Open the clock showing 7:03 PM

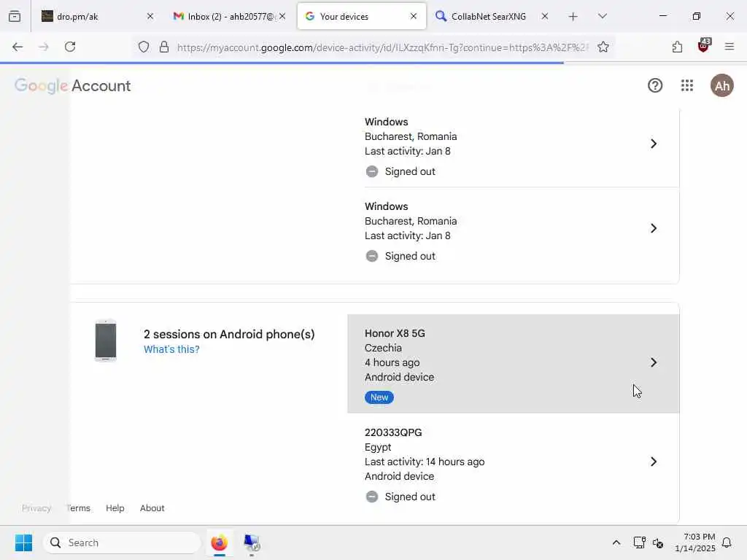(695, 542)
